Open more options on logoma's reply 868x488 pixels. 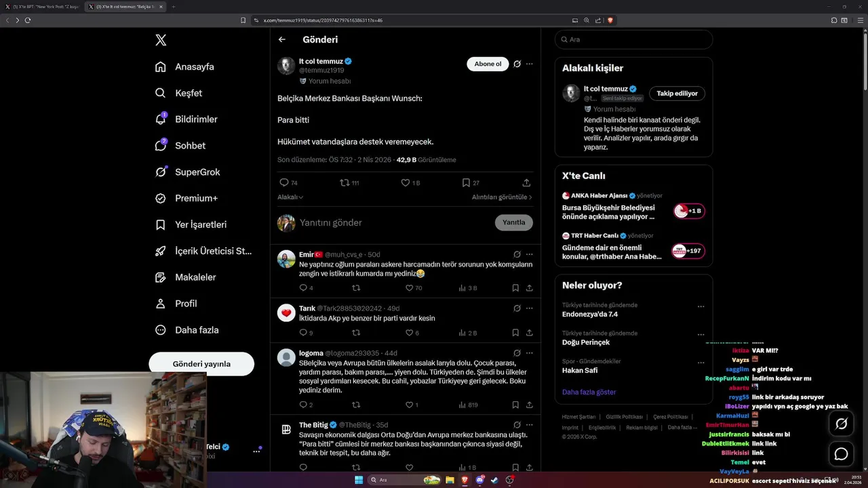pyautogui.click(x=530, y=353)
